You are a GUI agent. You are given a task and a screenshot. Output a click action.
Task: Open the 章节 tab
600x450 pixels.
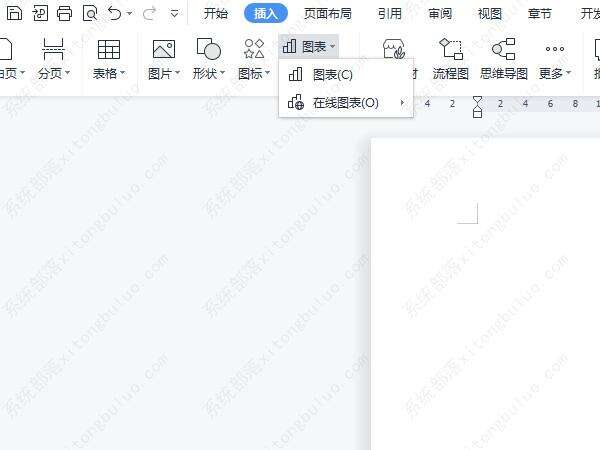540,14
